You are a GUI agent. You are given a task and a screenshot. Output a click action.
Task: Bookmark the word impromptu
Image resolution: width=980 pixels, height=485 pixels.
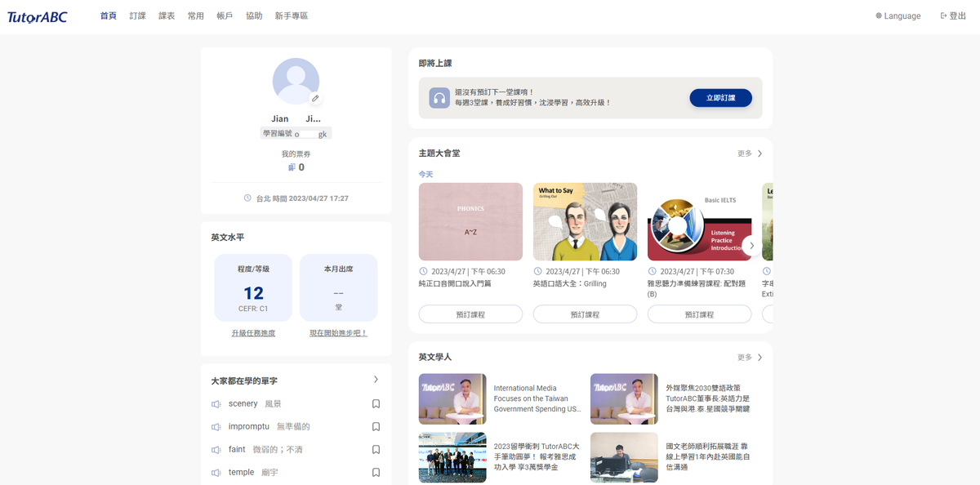376,427
